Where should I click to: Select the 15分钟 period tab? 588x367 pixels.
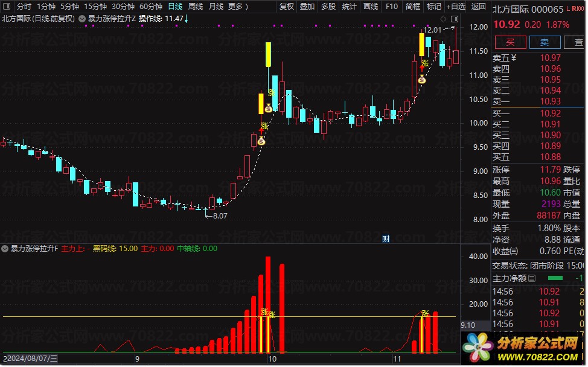[95, 7]
